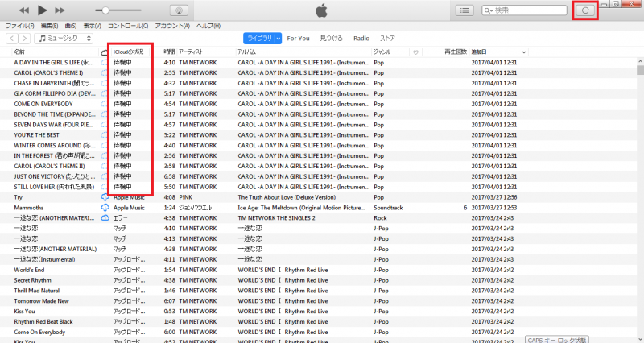Viewport: 644px width, 343px height.
Task: Click the cloud download icon for Try
Action: click(x=105, y=197)
